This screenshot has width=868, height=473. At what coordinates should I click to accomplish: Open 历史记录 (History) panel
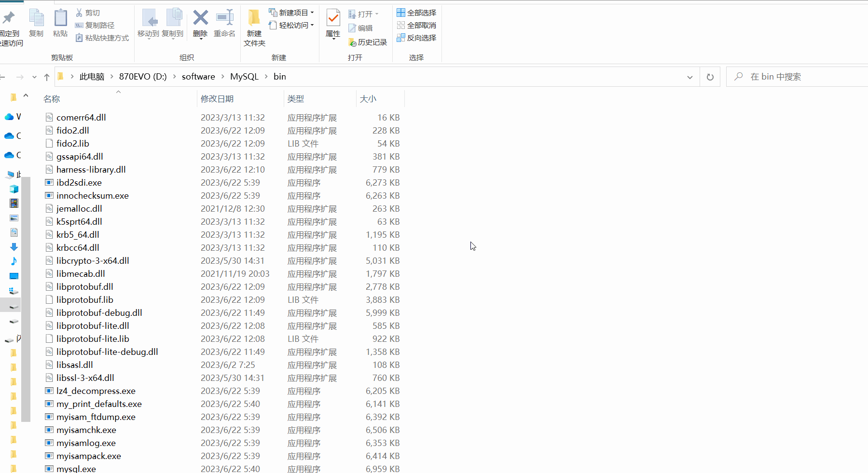(x=368, y=42)
